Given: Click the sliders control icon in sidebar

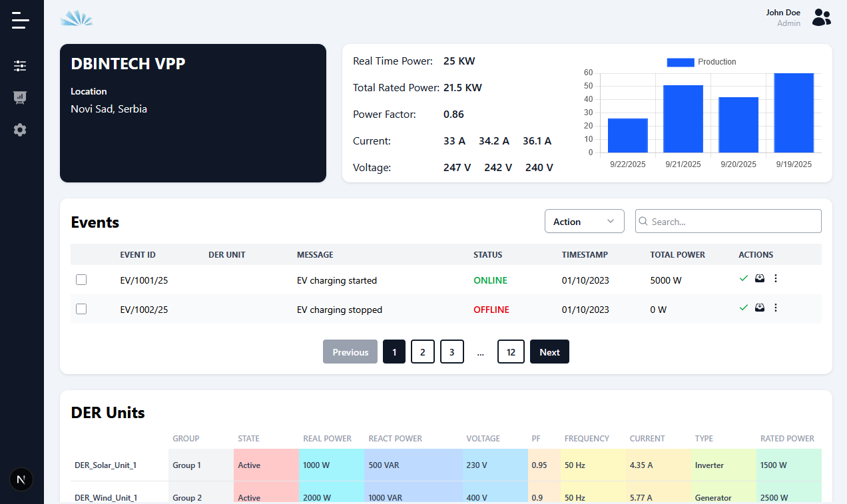Looking at the screenshot, I should point(20,66).
